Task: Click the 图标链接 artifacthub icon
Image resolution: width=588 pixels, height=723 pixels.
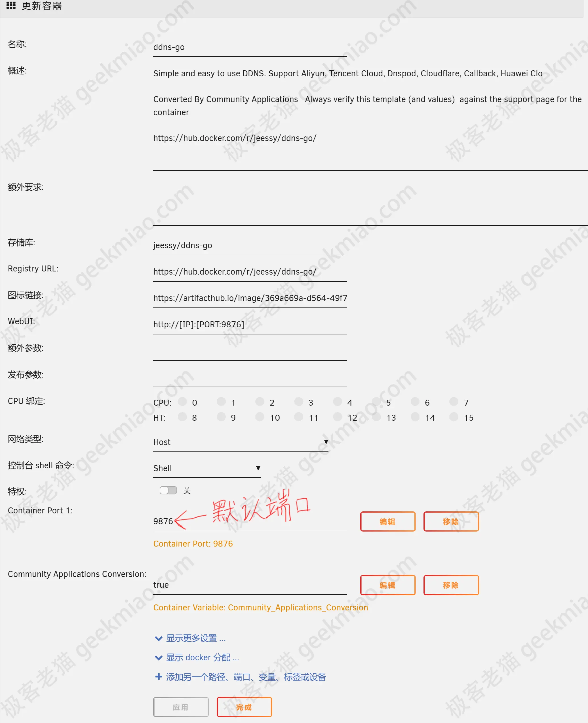Action: [x=250, y=298]
